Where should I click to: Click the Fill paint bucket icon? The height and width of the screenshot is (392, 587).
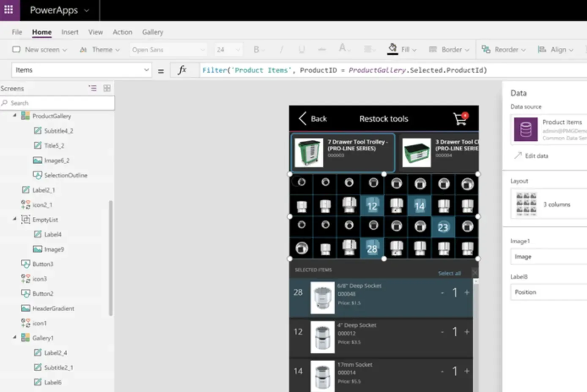tap(392, 49)
